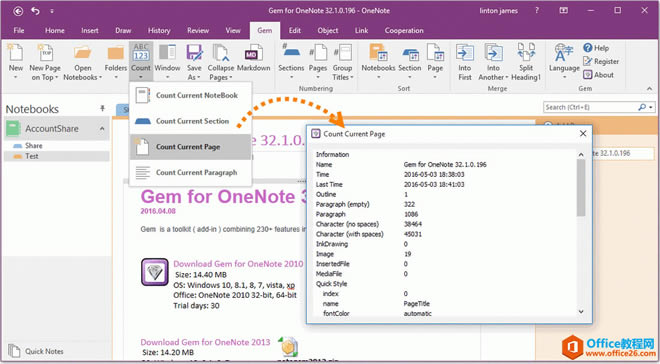Image resolution: width=660 pixels, height=364 pixels.
Task: Click the Sort Page icon
Action: pos(435,53)
